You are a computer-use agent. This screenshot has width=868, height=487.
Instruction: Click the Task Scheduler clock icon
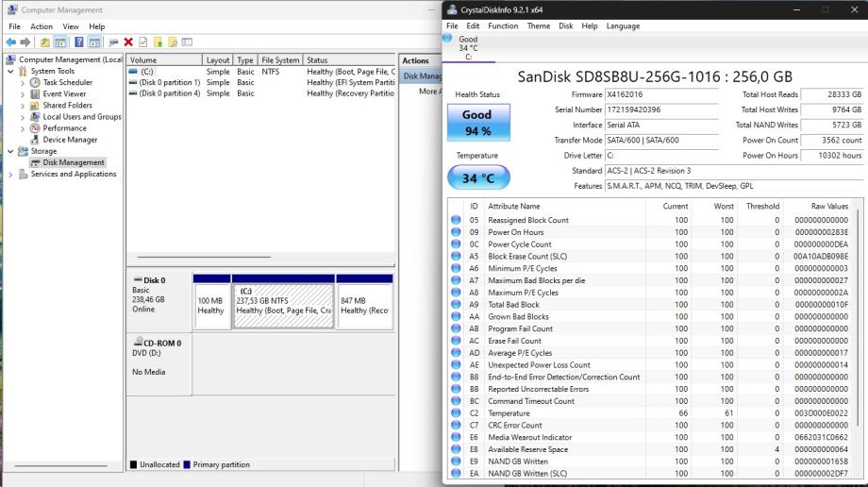click(x=35, y=82)
